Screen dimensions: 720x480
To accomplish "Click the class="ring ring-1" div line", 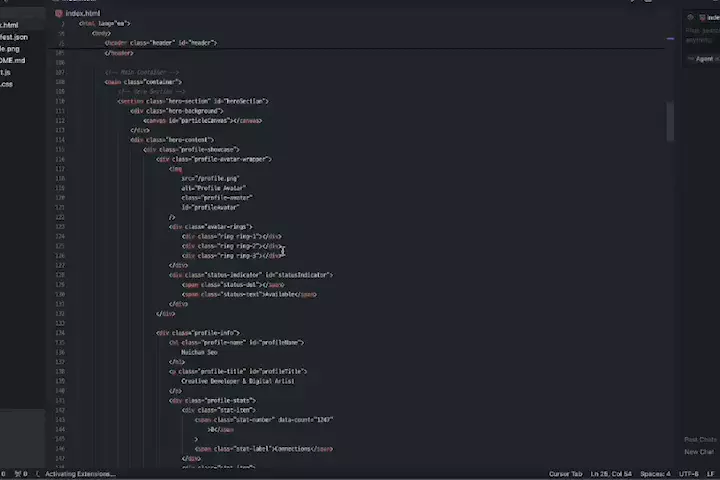I will click(231, 236).
